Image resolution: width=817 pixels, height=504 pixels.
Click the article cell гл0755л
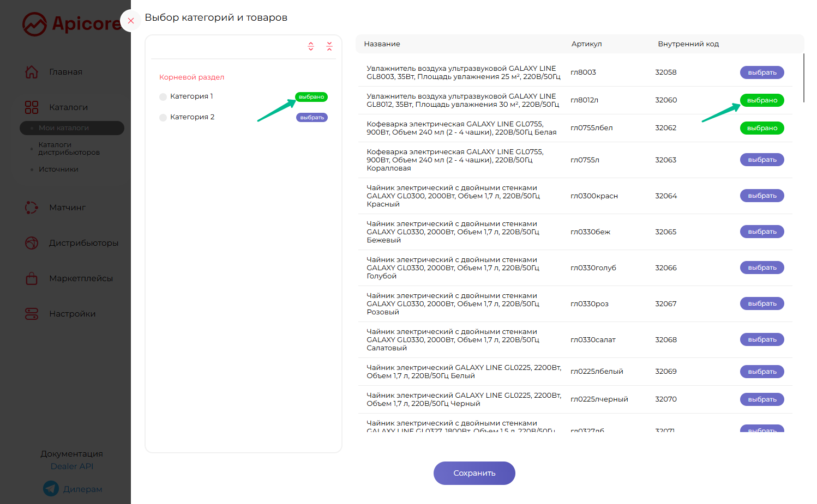[585, 160]
